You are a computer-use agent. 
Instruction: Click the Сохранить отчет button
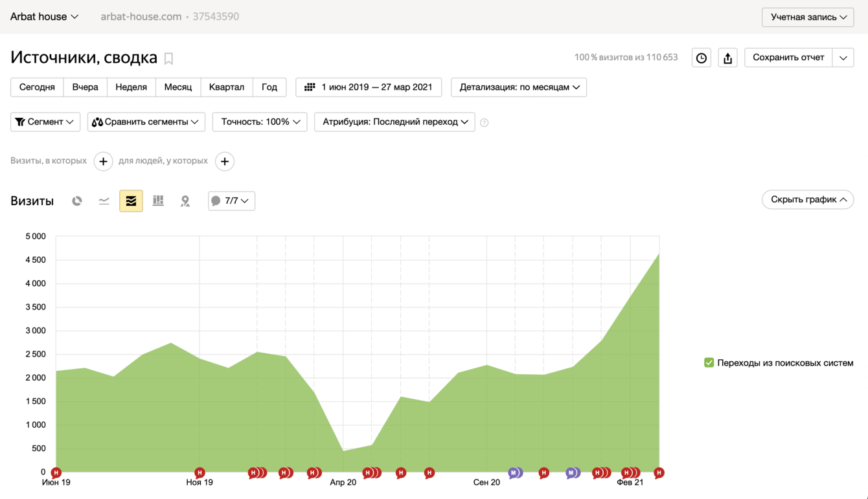tap(788, 58)
